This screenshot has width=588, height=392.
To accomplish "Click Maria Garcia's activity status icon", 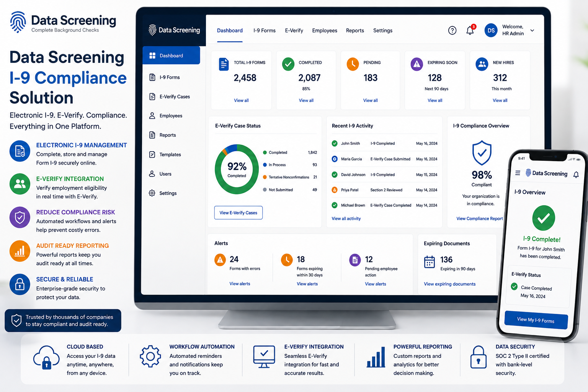I will [335, 159].
